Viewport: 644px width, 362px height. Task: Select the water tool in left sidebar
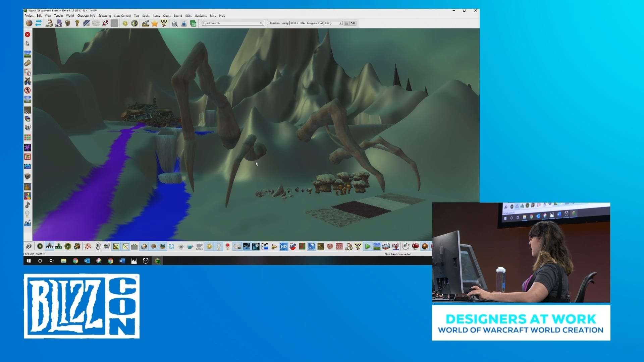[x=28, y=166]
